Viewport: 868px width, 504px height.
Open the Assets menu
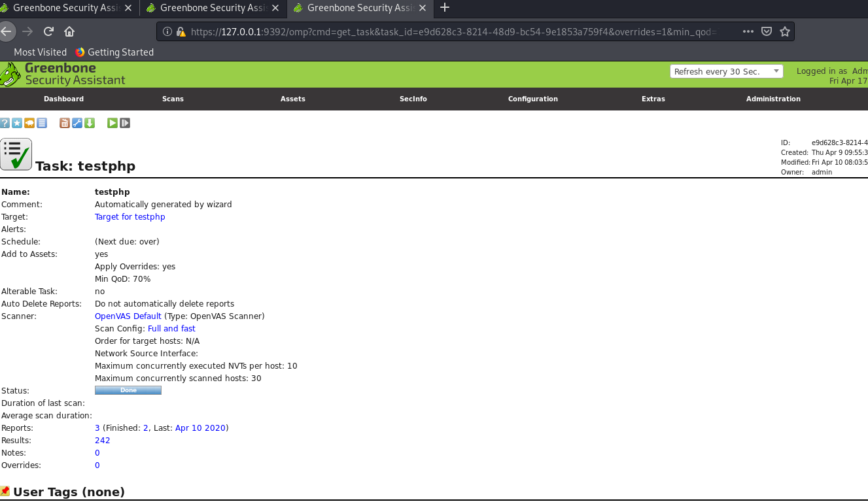[x=293, y=99]
